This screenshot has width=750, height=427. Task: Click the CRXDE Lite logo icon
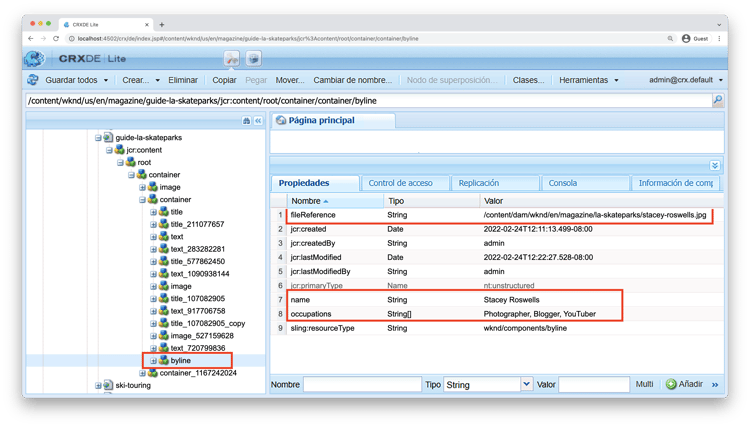click(x=34, y=58)
